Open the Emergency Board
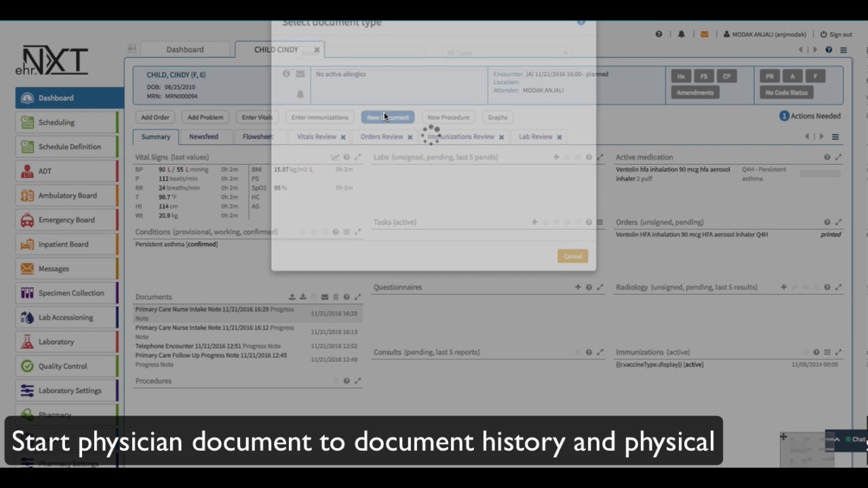 [66, 220]
